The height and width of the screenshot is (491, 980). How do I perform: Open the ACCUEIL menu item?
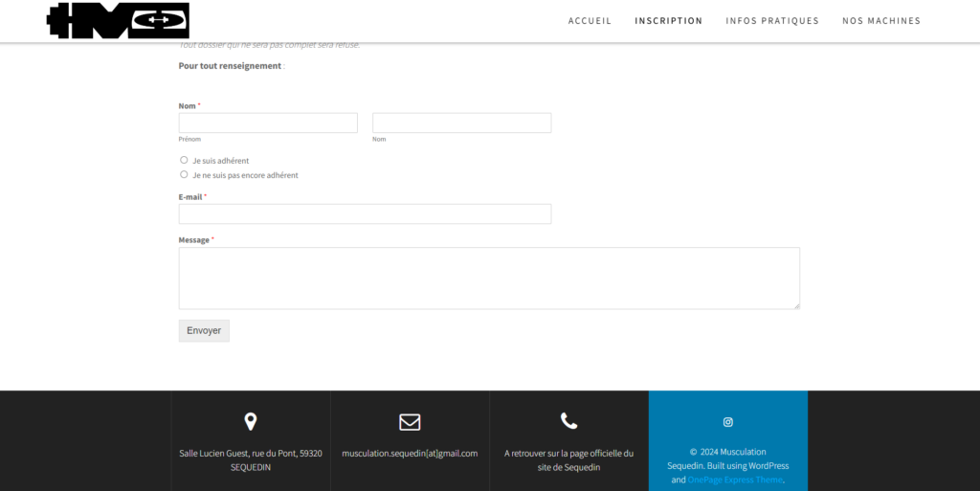tap(590, 21)
